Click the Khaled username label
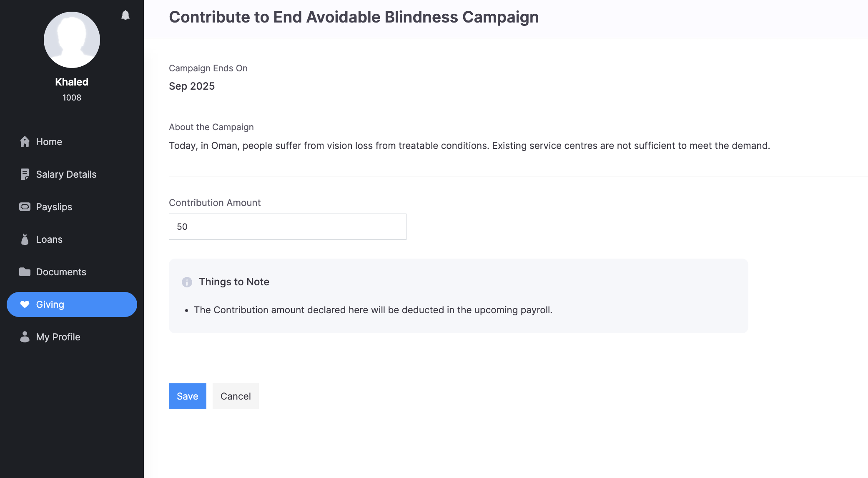 click(72, 82)
